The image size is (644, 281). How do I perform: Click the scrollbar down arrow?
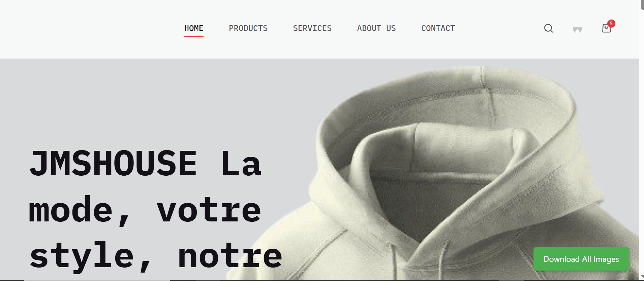coord(642,277)
